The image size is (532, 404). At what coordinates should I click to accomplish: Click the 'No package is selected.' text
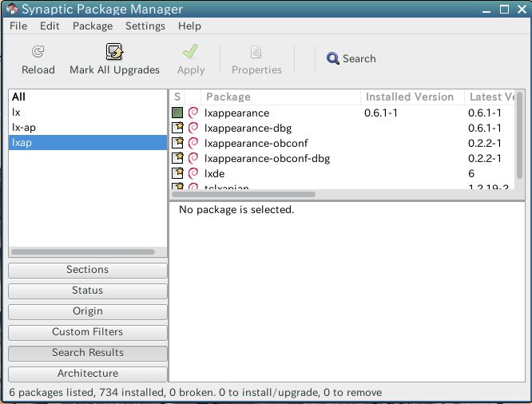pyautogui.click(x=236, y=210)
